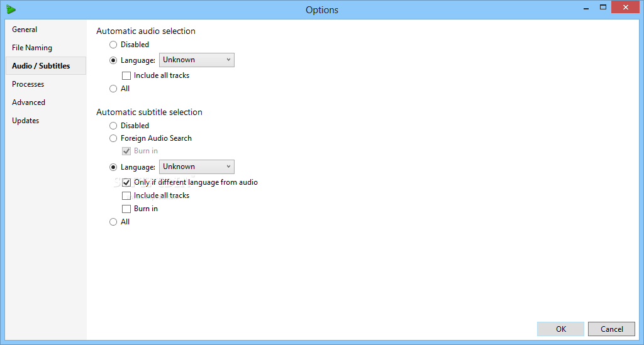Close the Options window
This screenshot has width=644, height=345.
[626, 8]
